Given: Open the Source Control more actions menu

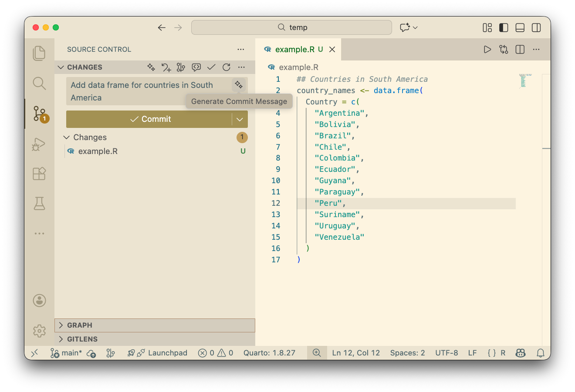Looking at the screenshot, I should click(241, 50).
